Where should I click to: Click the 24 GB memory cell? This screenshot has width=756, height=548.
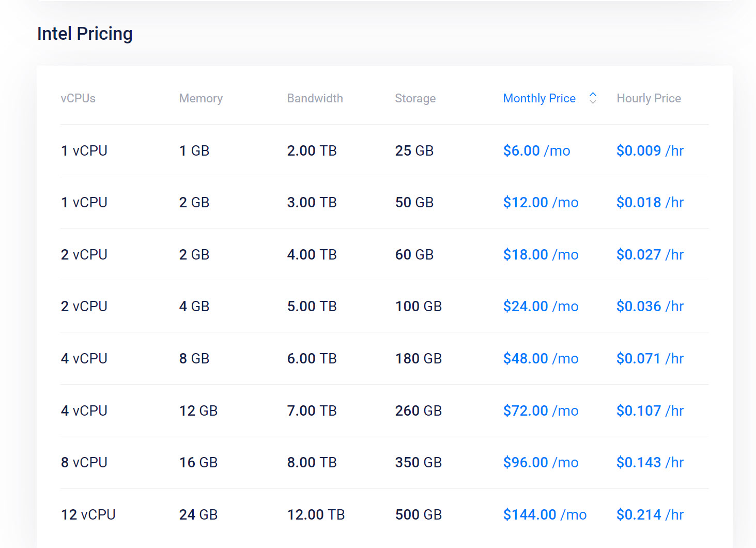(x=198, y=514)
